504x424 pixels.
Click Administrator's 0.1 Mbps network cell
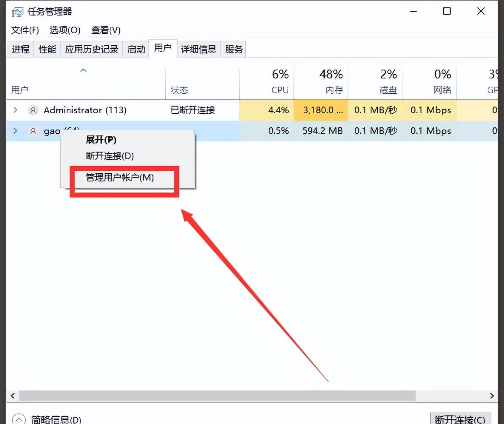[429, 110]
